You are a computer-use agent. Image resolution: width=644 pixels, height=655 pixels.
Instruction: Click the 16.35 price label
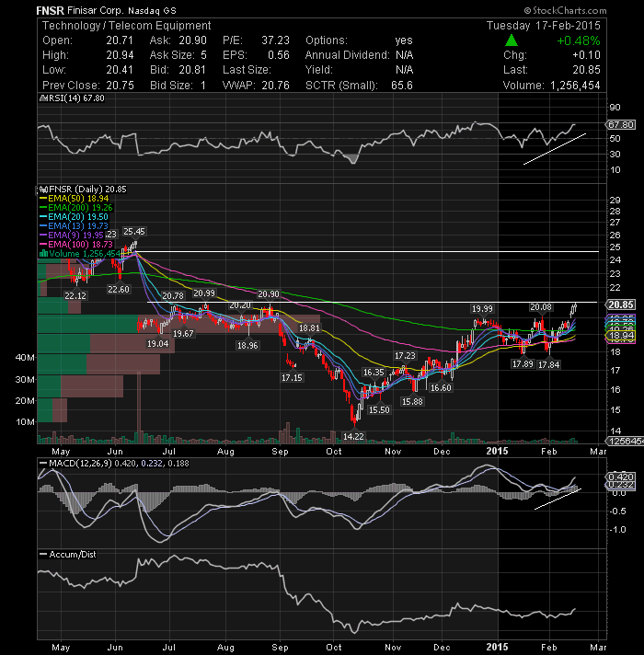click(374, 373)
